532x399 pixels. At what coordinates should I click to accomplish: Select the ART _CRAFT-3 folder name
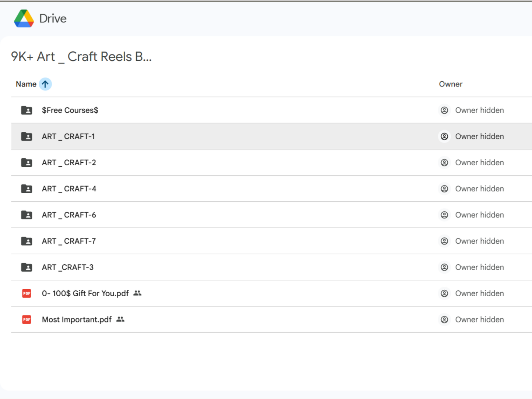point(68,267)
